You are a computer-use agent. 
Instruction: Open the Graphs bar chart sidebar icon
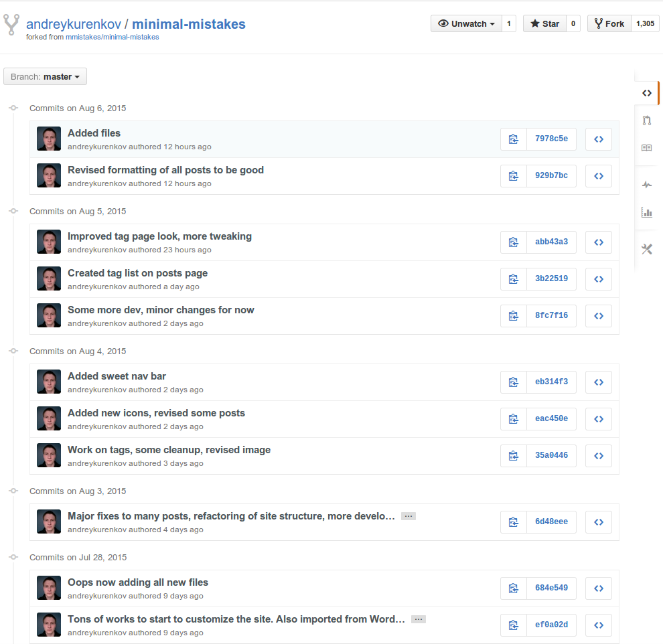point(646,212)
